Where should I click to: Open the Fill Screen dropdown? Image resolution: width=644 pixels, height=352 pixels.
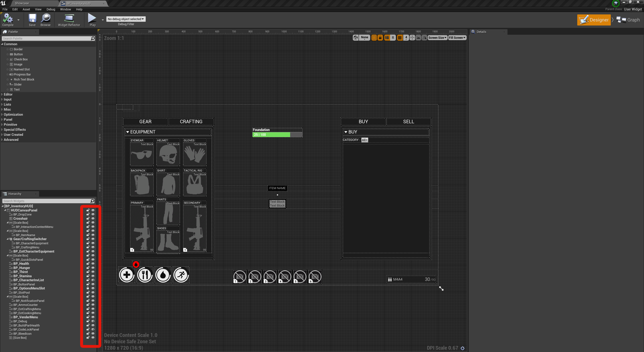[457, 38]
